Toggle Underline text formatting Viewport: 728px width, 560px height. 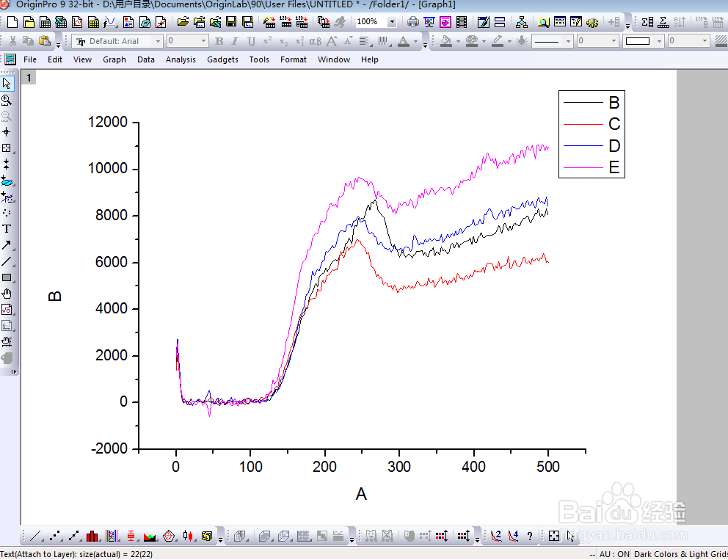click(251, 41)
